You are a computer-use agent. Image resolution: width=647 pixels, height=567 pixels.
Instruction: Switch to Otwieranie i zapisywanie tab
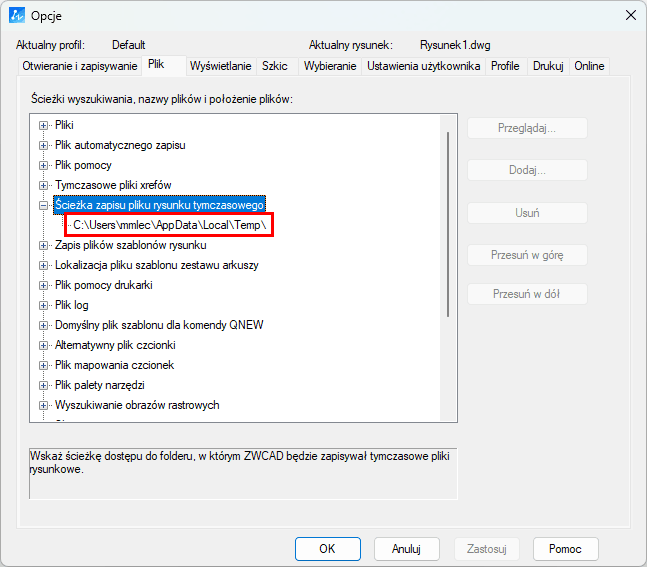point(78,66)
